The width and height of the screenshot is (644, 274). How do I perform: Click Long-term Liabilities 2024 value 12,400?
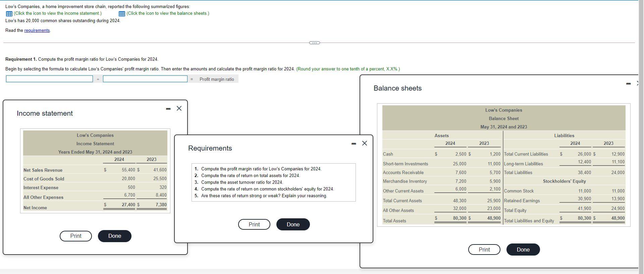584,162
